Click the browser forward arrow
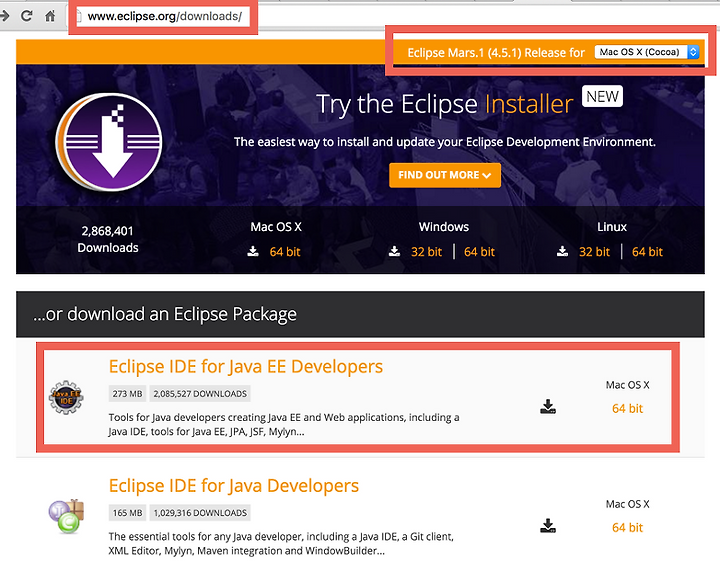This screenshot has height=572, width=720. [x=5, y=16]
